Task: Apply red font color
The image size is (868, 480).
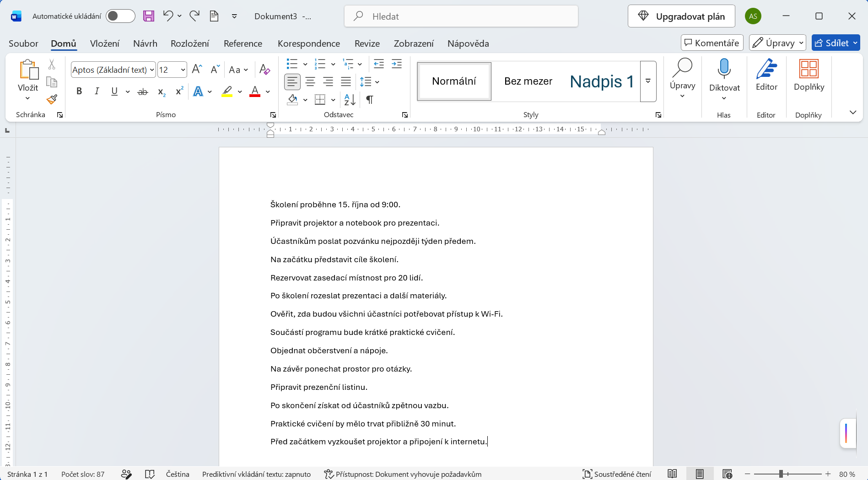Action: [255, 92]
